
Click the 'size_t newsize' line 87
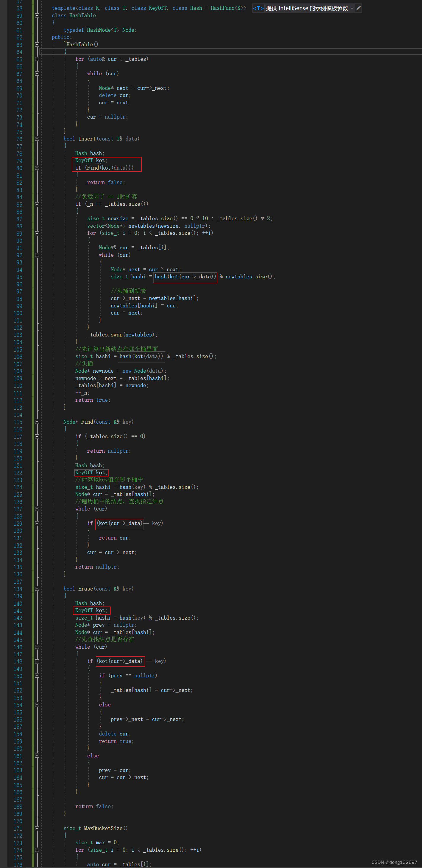180,219
